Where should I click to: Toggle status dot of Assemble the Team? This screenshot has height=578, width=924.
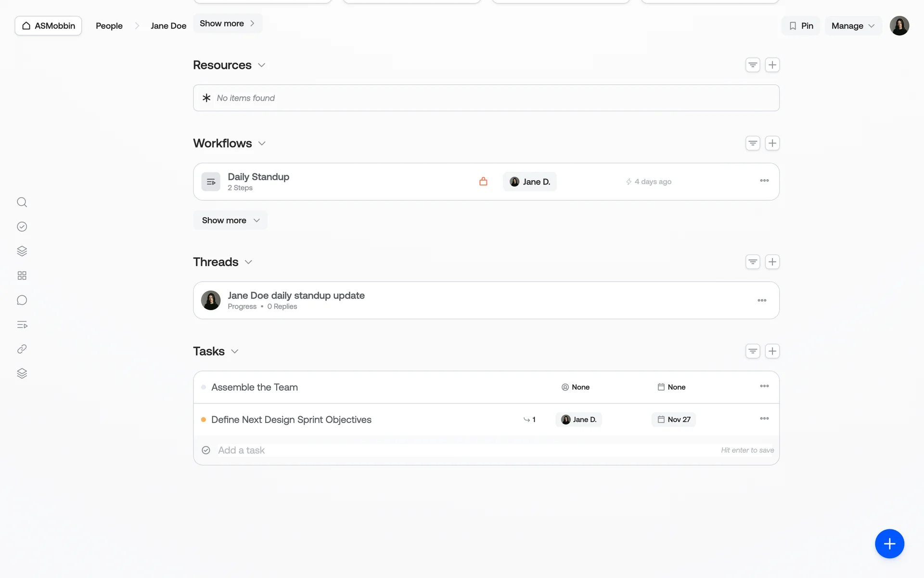click(x=204, y=387)
